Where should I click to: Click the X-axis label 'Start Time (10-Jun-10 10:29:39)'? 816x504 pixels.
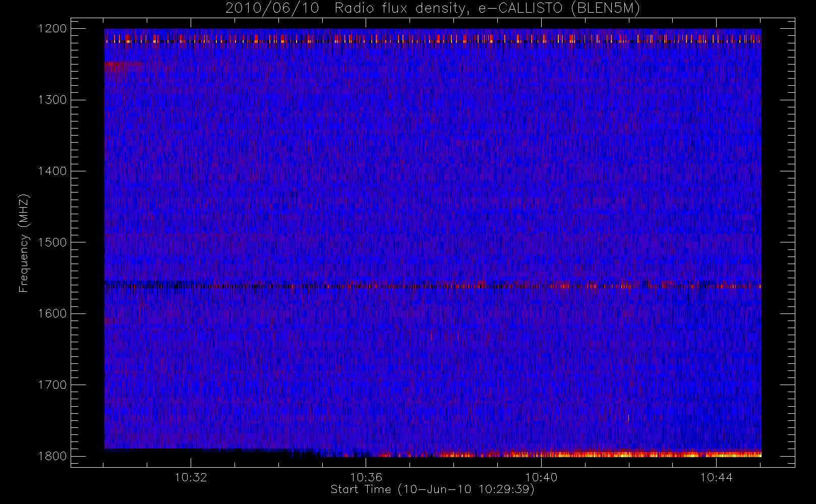(x=433, y=489)
